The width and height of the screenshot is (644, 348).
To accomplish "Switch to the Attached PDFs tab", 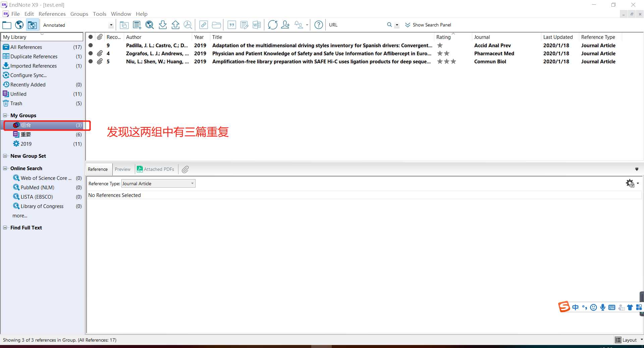I will click(156, 169).
